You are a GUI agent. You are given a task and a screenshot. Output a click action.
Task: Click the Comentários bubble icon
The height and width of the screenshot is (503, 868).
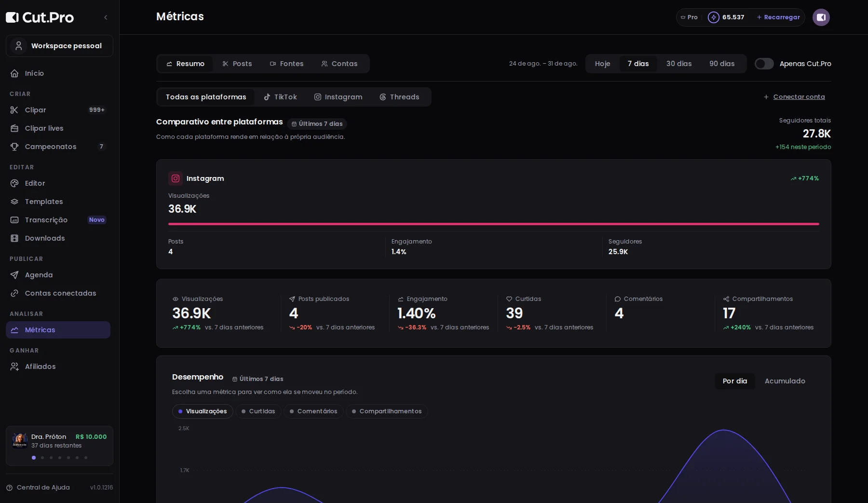(618, 299)
